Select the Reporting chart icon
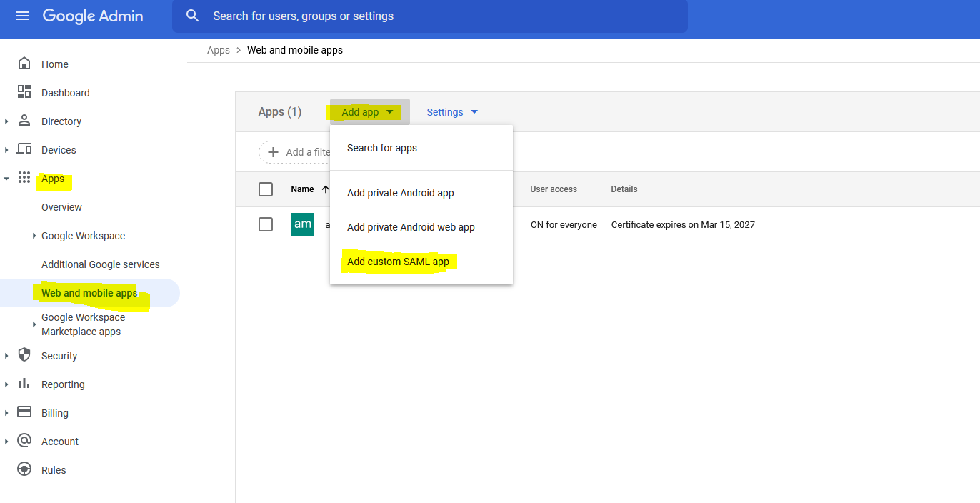Viewport: 980px width, 503px height. (24, 384)
